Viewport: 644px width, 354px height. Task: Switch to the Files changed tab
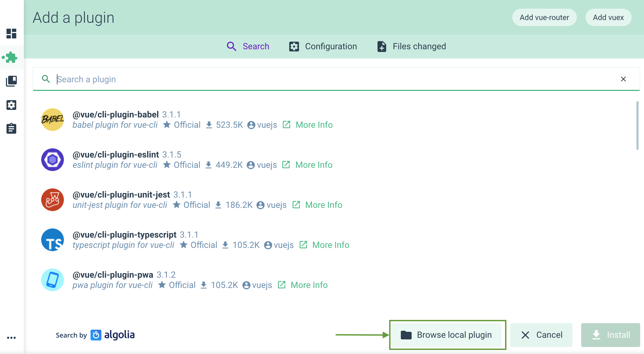[411, 46]
